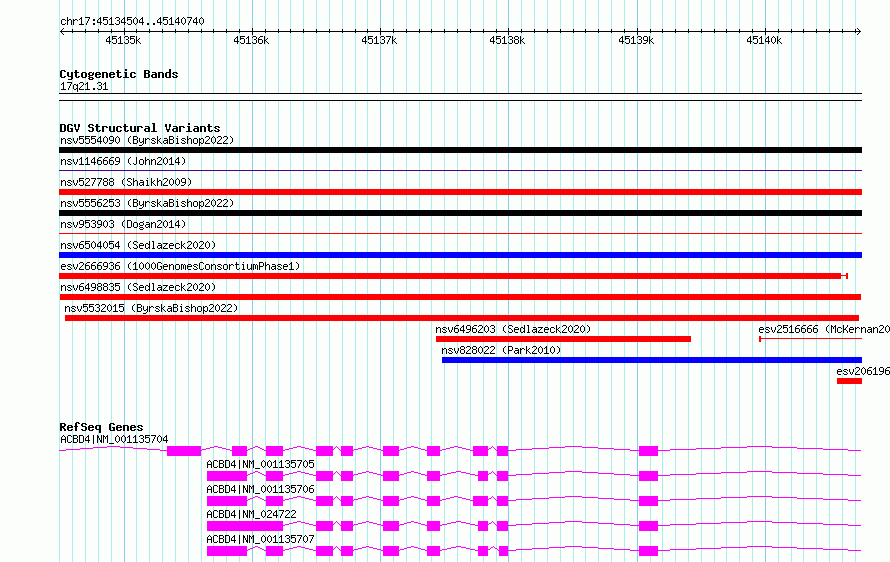The image size is (890, 562).
Task: Open variant label nsv5532015 (ByrskaBishop2022)
Action: point(151,308)
